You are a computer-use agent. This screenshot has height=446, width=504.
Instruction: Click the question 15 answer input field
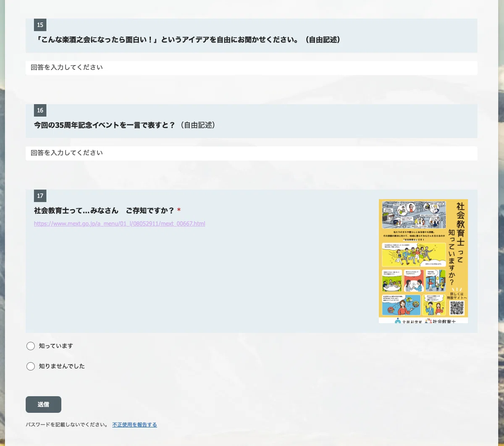(251, 68)
